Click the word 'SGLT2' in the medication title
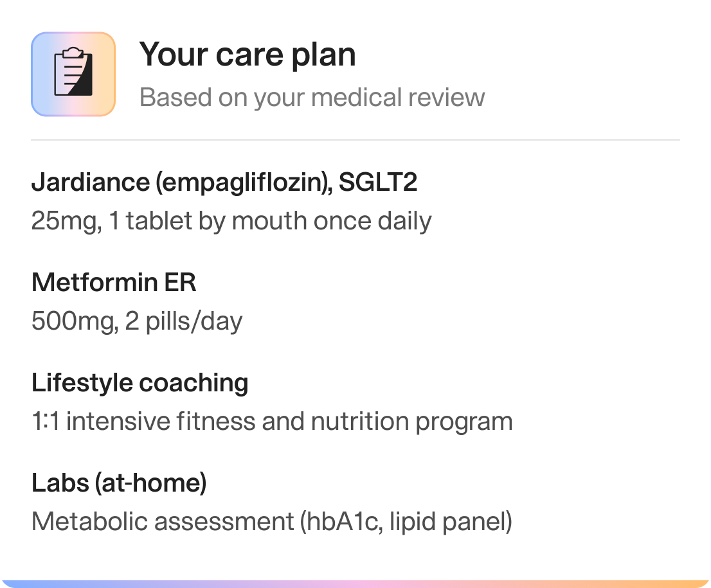The width and height of the screenshot is (711, 588). coord(378,183)
